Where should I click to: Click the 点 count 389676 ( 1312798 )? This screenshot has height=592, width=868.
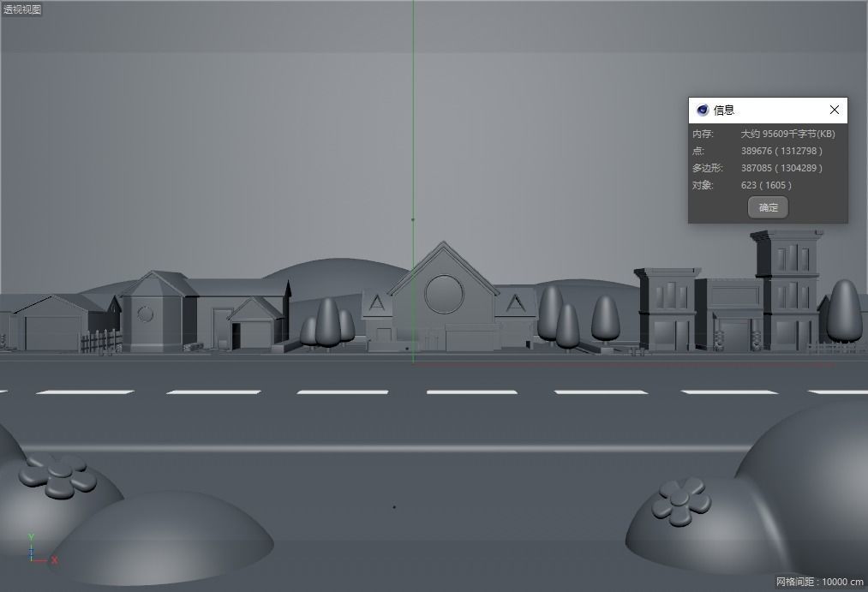[781, 151]
